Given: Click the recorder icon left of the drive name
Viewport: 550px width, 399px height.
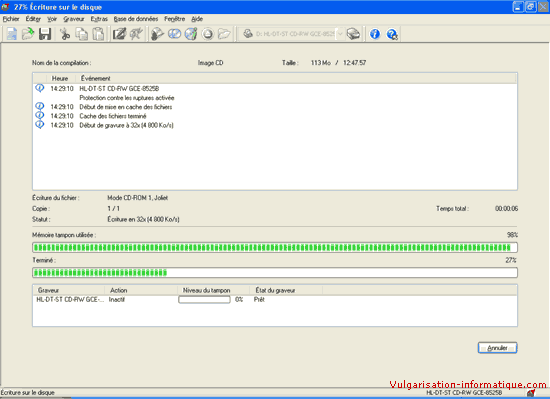Looking at the screenshot, I should point(248,34).
